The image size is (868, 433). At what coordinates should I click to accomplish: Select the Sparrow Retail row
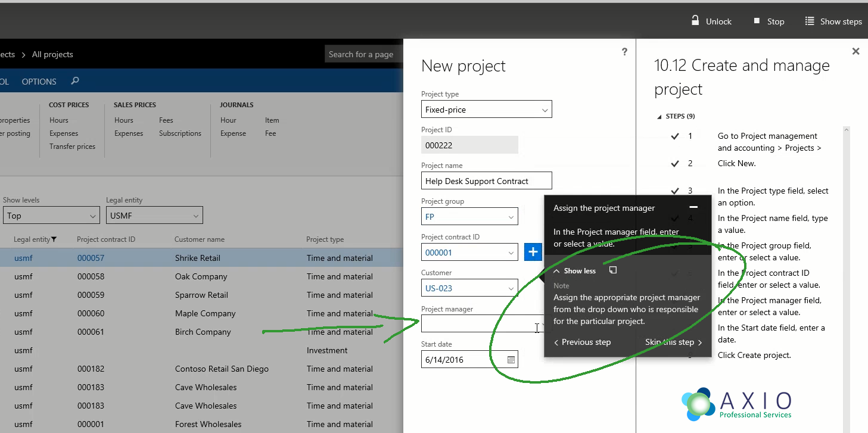(201, 295)
